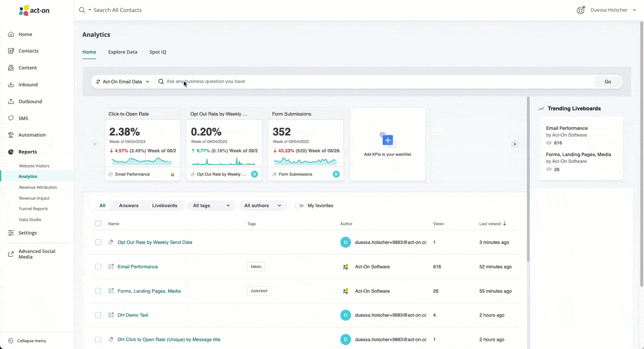The width and height of the screenshot is (644, 349).
Task: Click the Collapse menu arrow icon
Action: tap(11, 341)
